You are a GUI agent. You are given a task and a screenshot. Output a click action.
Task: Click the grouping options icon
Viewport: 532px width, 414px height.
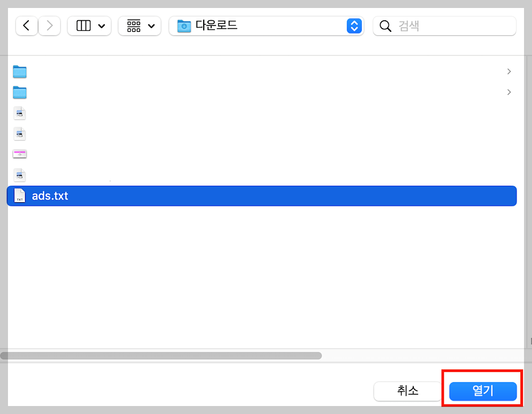134,26
